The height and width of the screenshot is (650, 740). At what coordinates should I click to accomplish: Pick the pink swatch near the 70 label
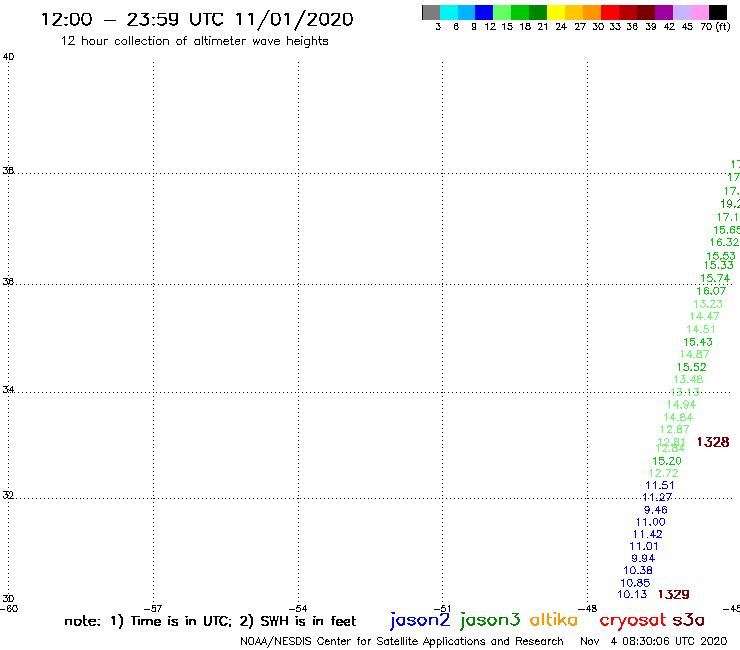click(700, 12)
